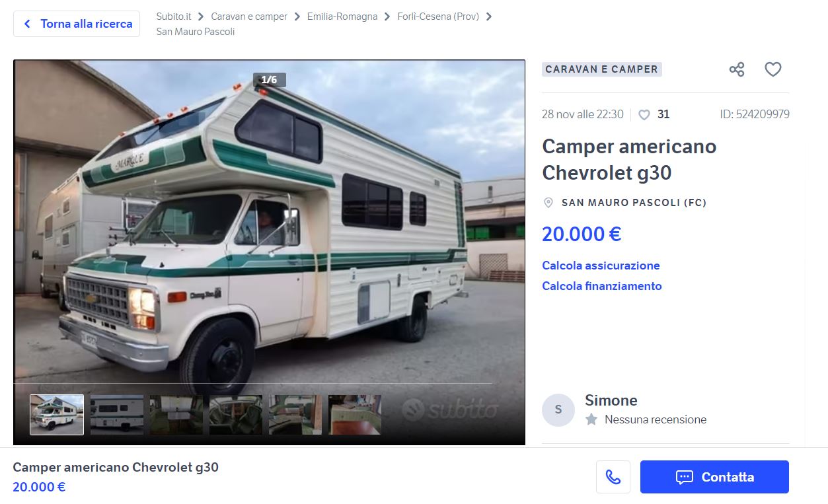Show the last thumbnail in the gallery strip
Image resolution: width=828 pixels, height=504 pixels.
click(x=355, y=415)
